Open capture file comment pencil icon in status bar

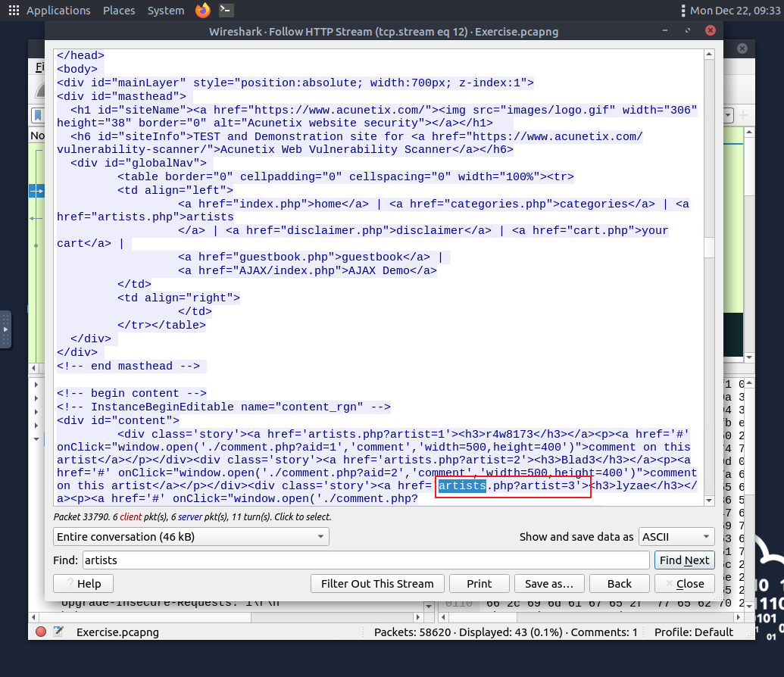(x=58, y=632)
